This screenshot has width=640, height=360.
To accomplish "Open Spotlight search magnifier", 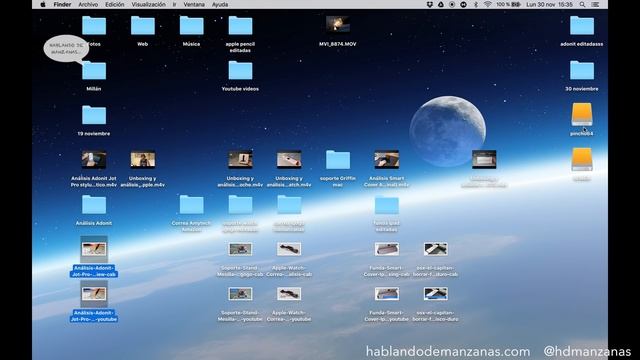I will [582, 4].
